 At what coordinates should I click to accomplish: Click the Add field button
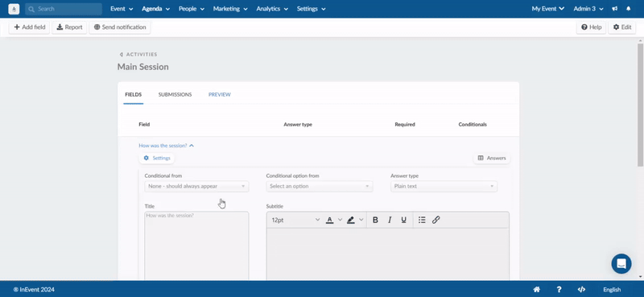click(x=30, y=27)
